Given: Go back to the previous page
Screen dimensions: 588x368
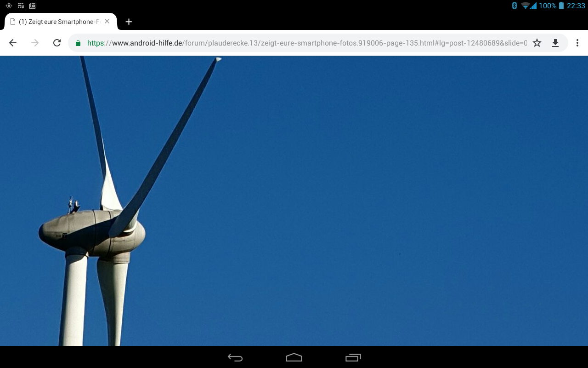Looking at the screenshot, I should pyautogui.click(x=13, y=43).
